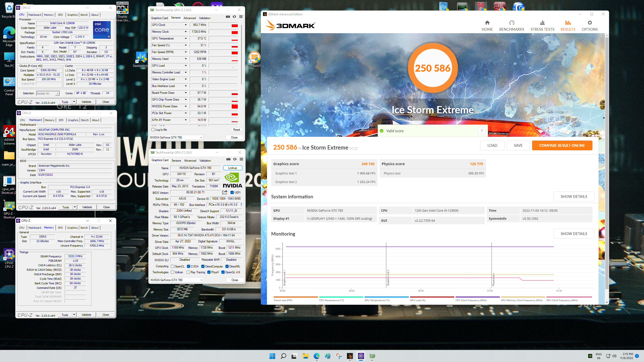Open hamburger menu in GPU-Z Graphics Card window
The image size is (644, 362).
(241, 159)
